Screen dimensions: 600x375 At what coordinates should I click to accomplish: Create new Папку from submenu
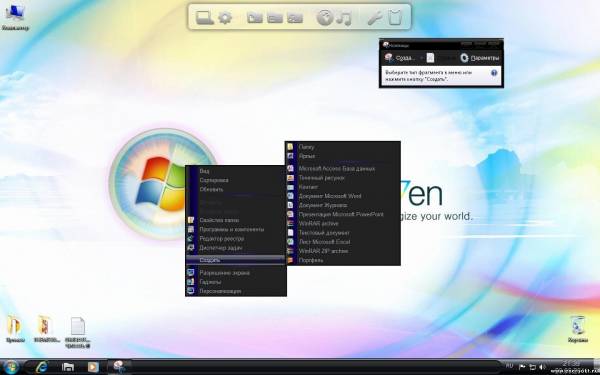pyautogui.click(x=343, y=147)
